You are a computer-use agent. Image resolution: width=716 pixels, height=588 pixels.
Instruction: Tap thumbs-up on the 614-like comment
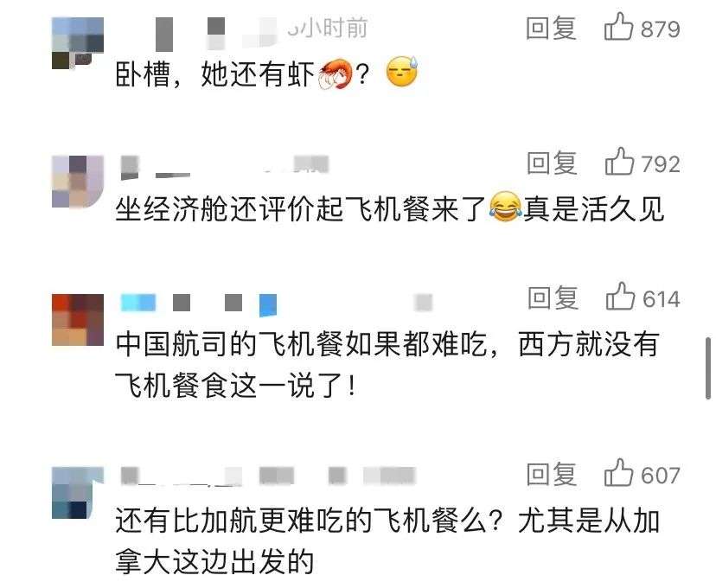(620, 297)
